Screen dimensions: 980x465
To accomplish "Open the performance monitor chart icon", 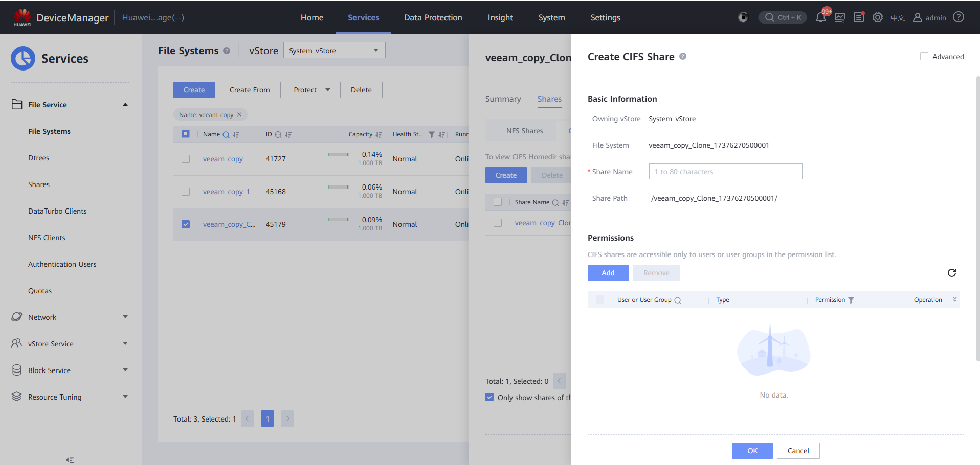I will [x=840, y=17].
